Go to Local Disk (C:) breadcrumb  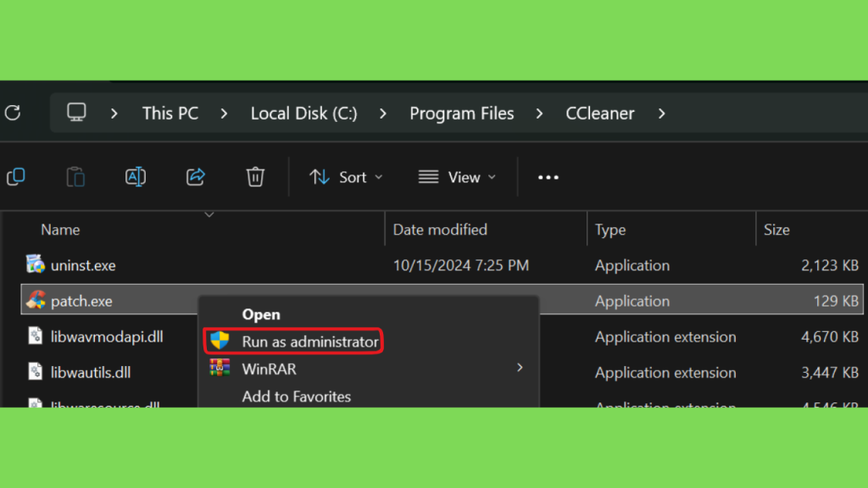(x=304, y=114)
